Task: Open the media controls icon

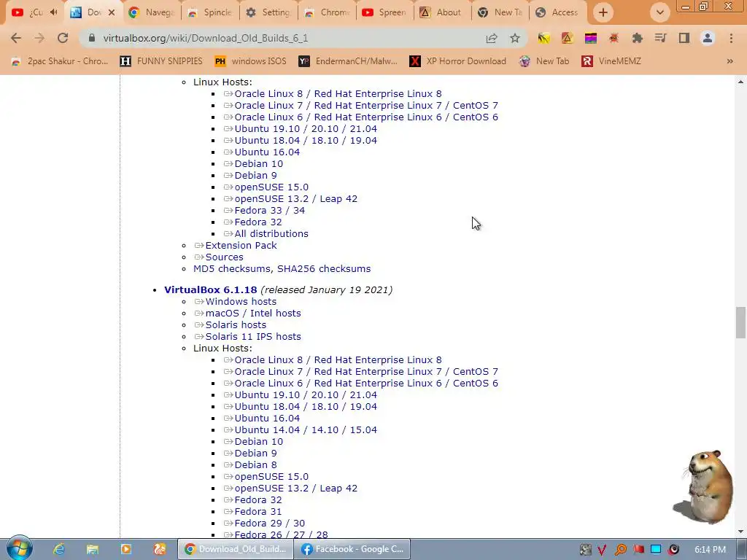Action: pos(660,38)
